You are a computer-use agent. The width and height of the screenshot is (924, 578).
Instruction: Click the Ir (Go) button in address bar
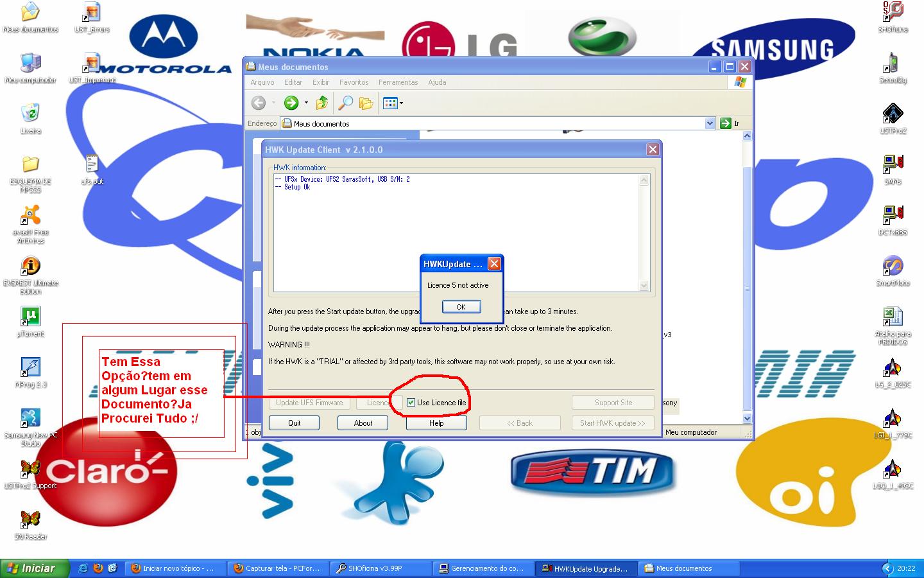click(x=730, y=123)
